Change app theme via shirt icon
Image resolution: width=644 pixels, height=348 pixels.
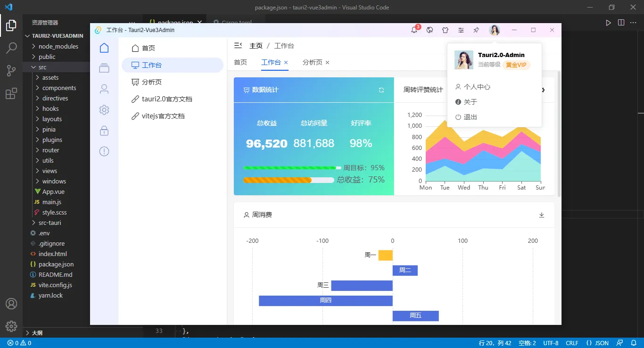pyautogui.click(x=445, y=29)
